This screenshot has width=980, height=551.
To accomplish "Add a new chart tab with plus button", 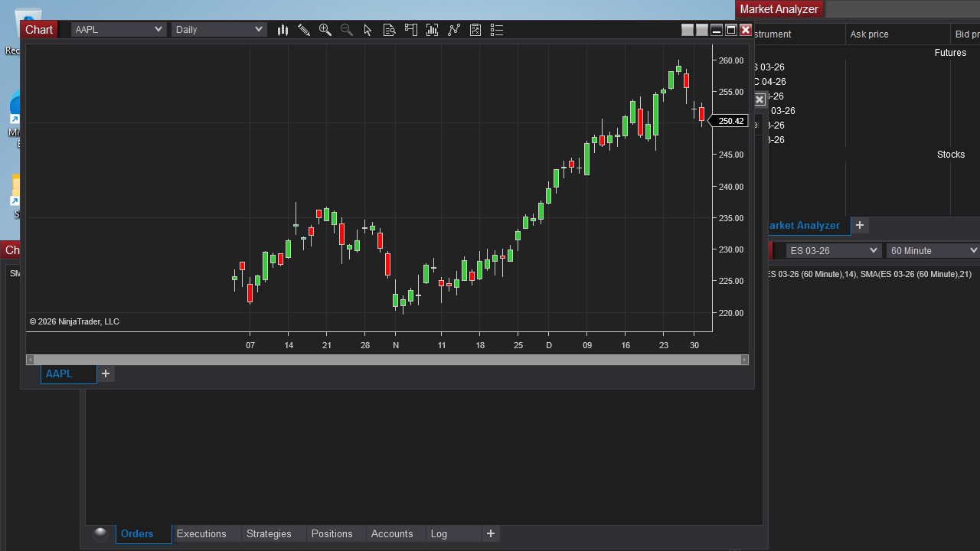I will [x=106, y=373].
